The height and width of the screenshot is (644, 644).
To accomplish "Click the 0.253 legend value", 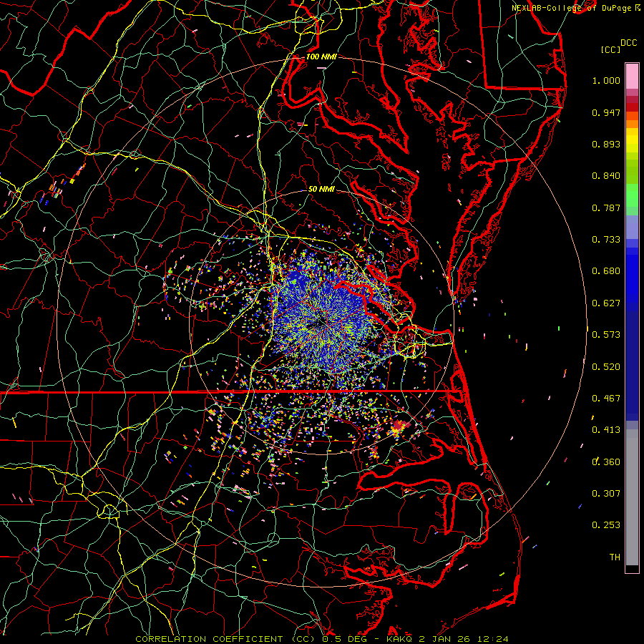I will click(x=606, y=525).
